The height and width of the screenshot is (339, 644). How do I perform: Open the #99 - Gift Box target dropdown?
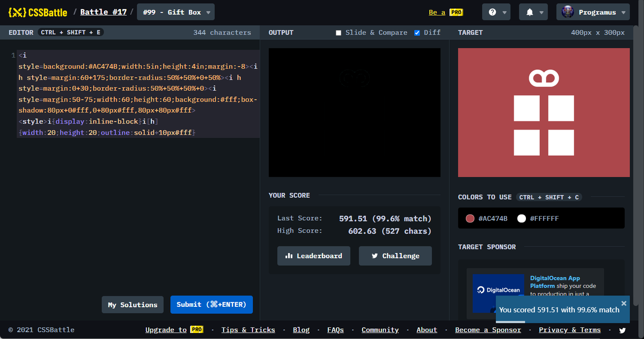(176, 12)
